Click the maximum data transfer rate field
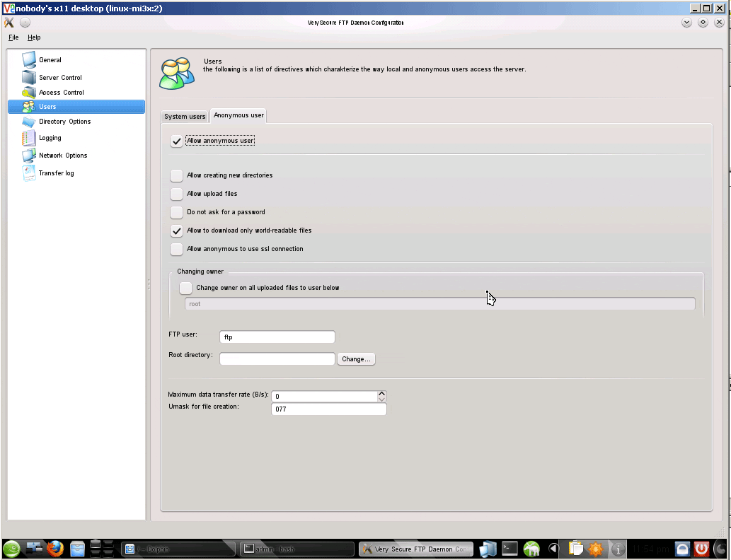731x560 pixels. point(325,397)
